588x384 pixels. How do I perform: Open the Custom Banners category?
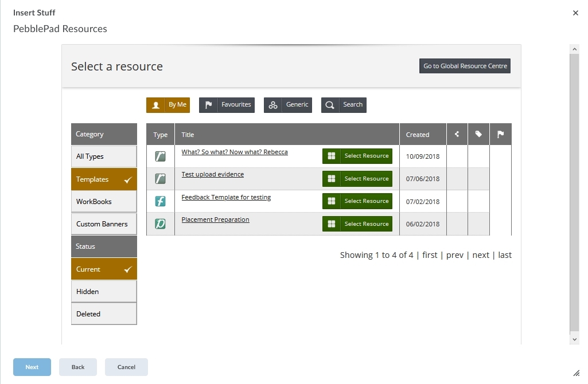[x=104, y=224]
